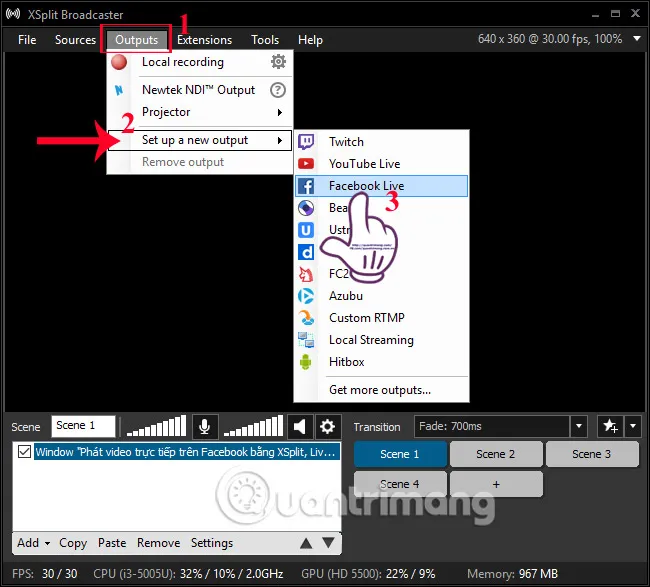Click the XSplit Broadcaster app logo
This screenshot has width=650, height=587.
pos(13,14)
